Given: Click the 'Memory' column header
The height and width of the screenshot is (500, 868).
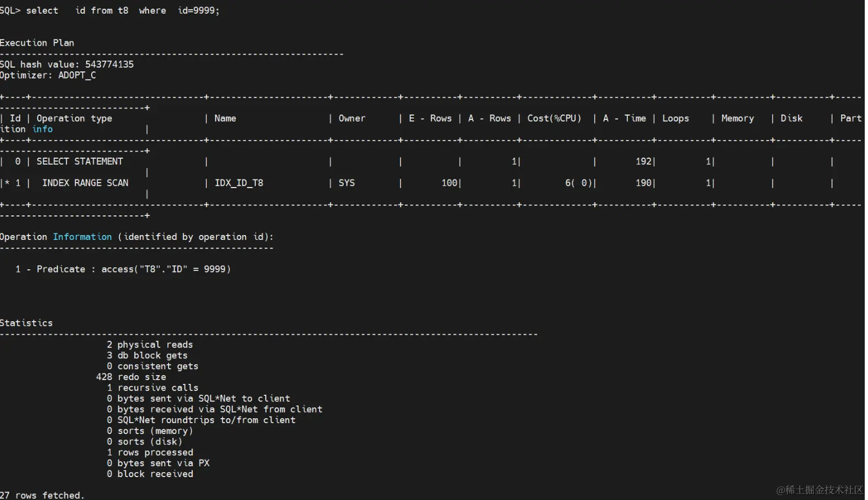Looking at the screenshot, I should (x=738, y=118).
